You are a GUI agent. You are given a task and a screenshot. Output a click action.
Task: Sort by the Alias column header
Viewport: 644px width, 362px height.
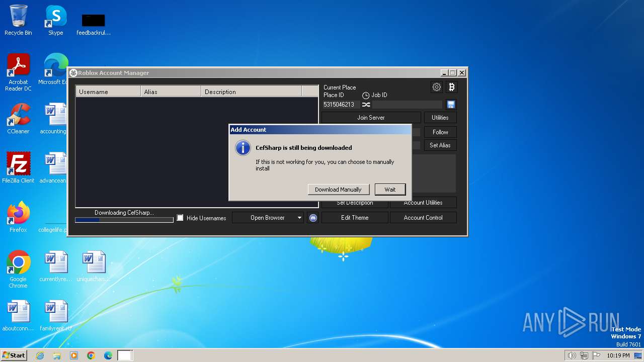(x=171, y=92)
